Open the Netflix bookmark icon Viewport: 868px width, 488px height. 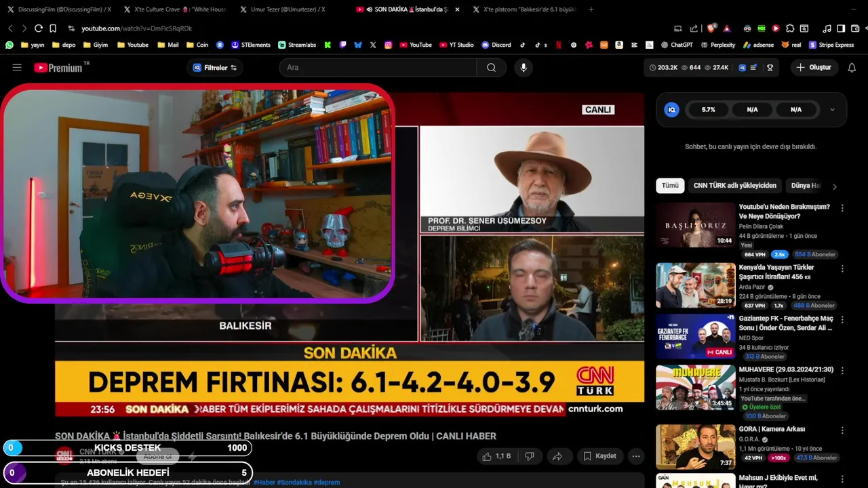coord(559,45)
